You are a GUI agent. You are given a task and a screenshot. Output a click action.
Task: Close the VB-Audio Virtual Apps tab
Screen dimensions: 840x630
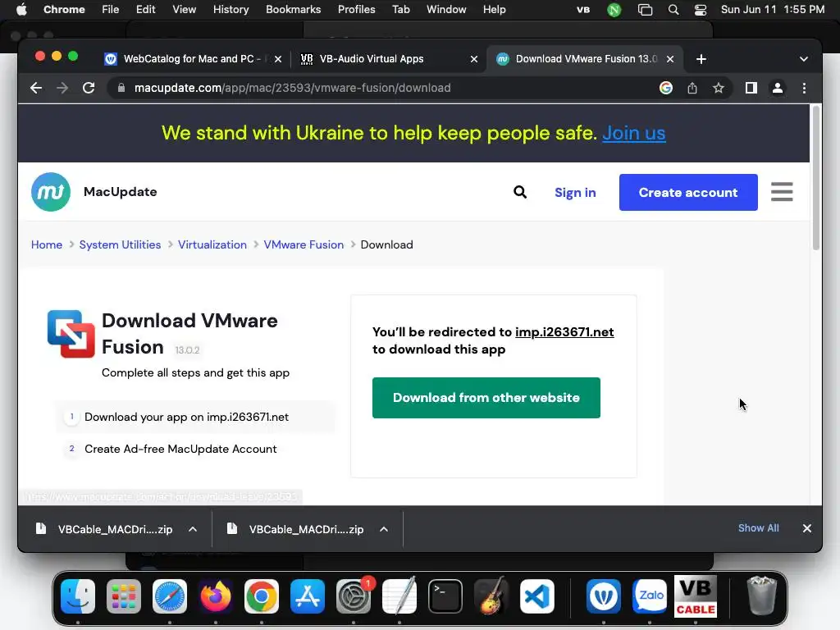(x=473, y=59)
